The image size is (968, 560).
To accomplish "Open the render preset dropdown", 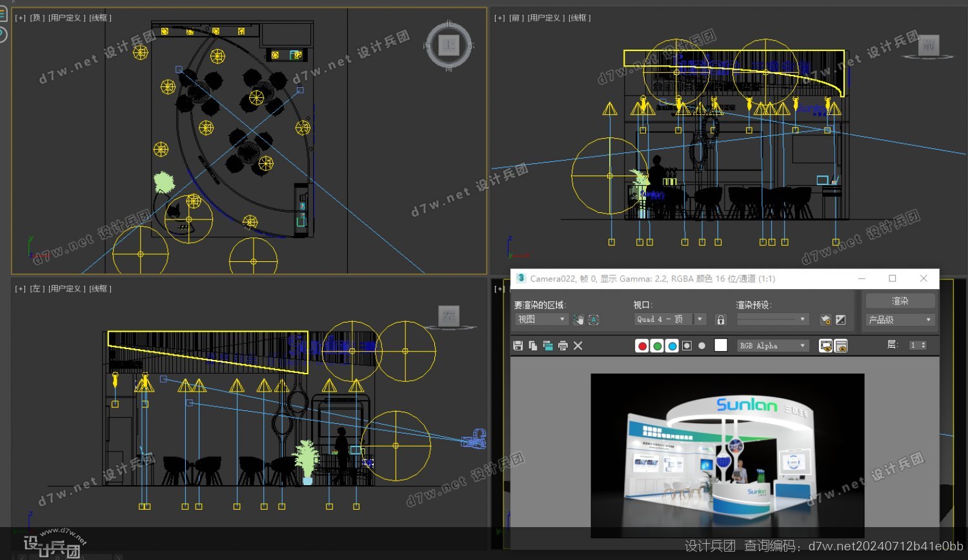I will point(772,319).
